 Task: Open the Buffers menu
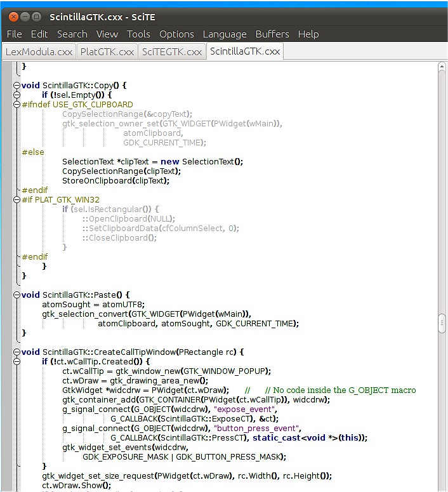click(272, 34)
